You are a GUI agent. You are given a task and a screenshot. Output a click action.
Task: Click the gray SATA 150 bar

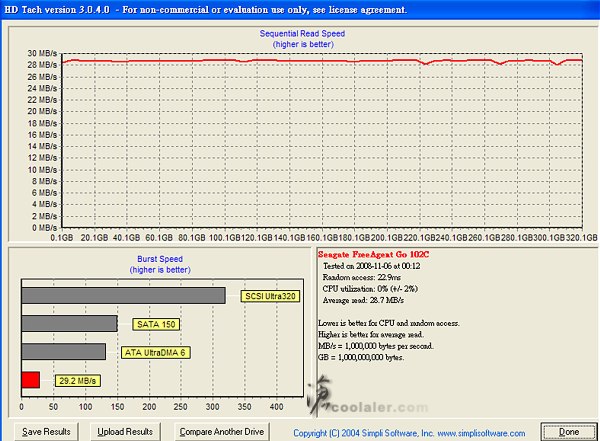69,323
